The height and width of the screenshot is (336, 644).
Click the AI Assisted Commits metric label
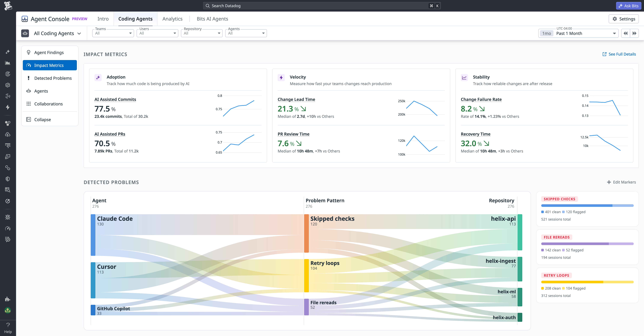click(115, 99)
